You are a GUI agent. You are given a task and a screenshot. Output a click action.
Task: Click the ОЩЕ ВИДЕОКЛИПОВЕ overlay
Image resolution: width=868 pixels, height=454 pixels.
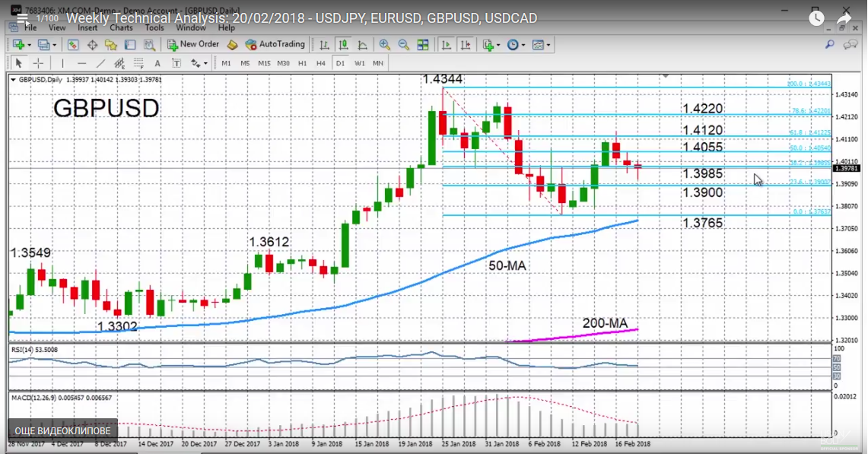click(x=62, y=431)
